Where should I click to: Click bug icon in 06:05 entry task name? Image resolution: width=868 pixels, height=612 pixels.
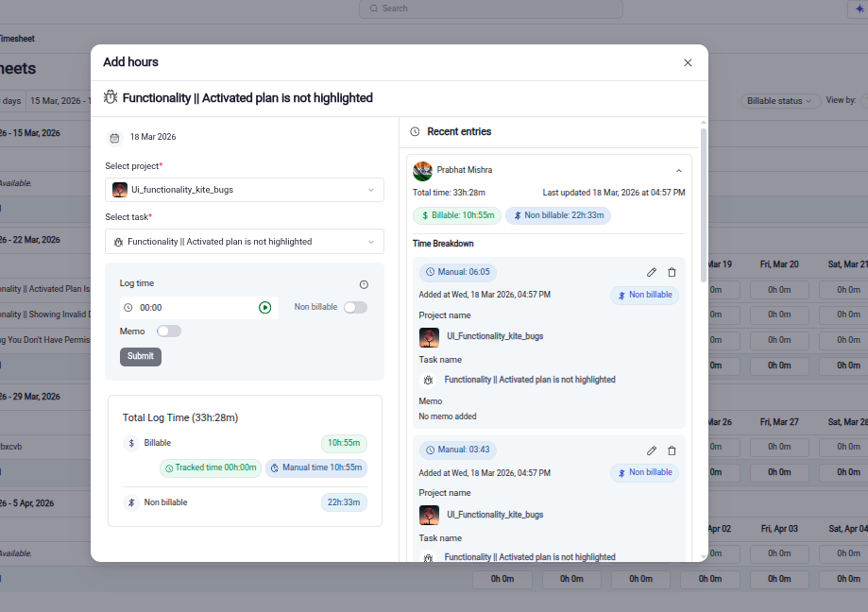pyautogui.click(x=429, y=381)
